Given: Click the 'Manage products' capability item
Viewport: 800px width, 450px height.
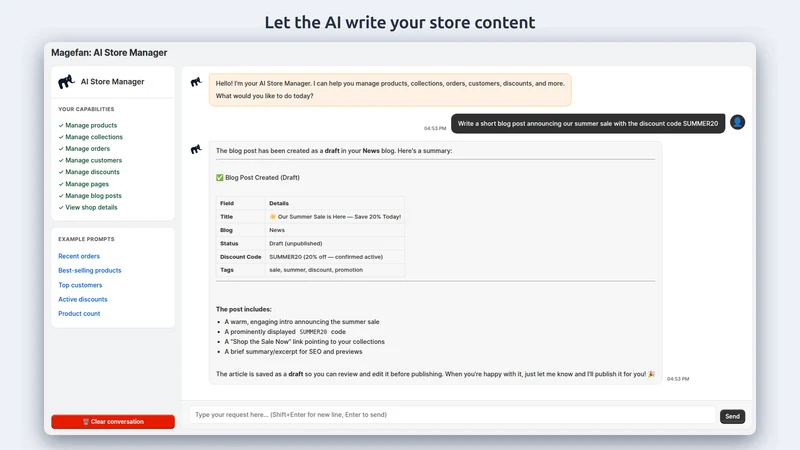Looking at the screenshot, I should tap(88, 126).
